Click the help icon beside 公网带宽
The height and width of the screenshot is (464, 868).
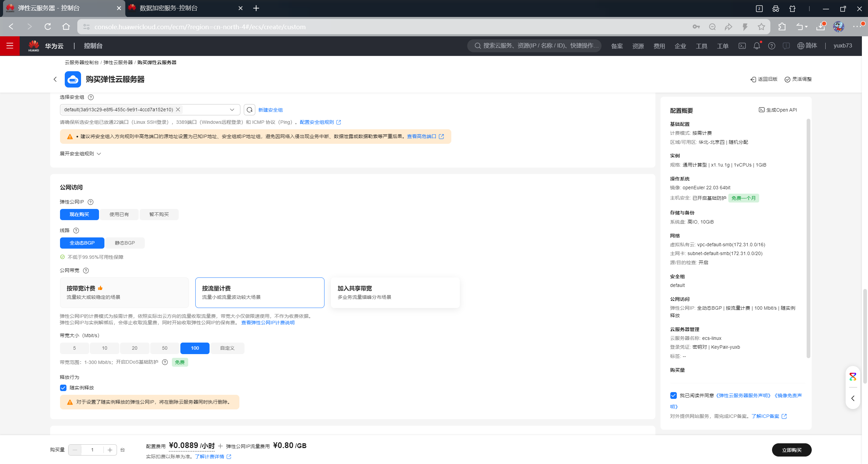click(86, 270)
